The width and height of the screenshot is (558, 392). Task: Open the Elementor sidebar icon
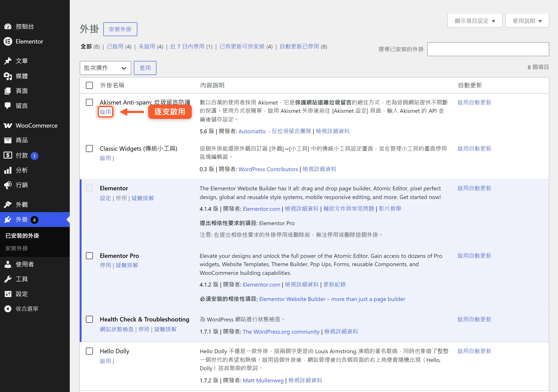(x=8, y=42)
